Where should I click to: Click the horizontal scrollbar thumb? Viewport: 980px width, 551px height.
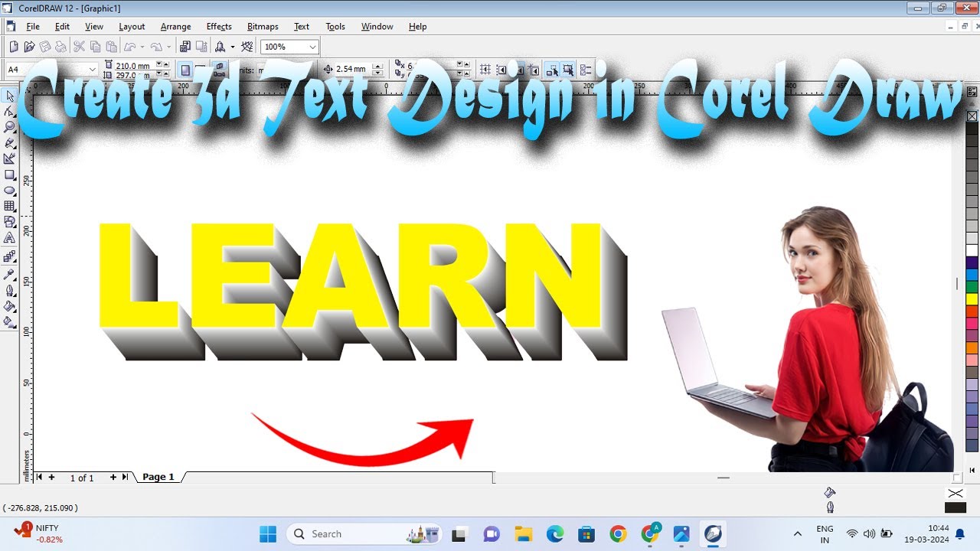pyautogui.click(x=723, y=478)
